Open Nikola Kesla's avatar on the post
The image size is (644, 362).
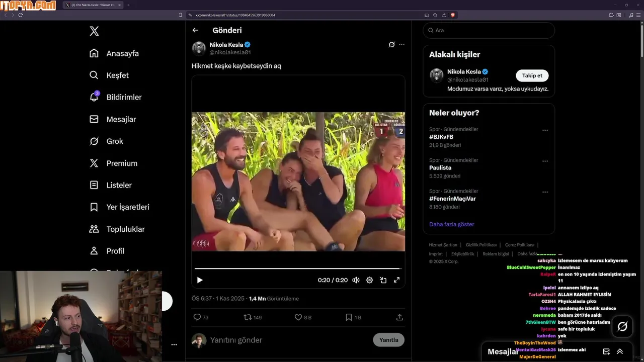click(x=199, y=48)
